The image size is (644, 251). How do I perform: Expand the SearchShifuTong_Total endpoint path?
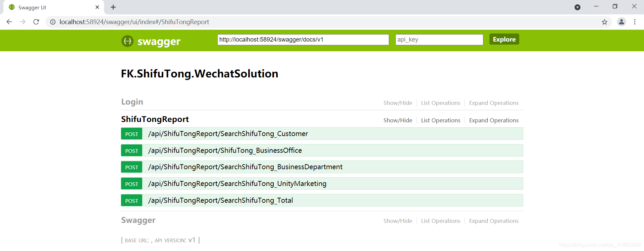221,200
